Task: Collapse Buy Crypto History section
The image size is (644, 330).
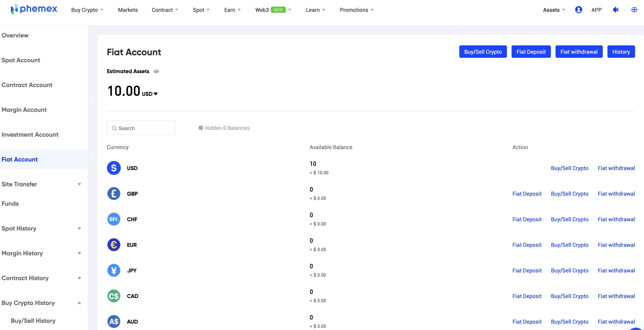Action: pyautogui.click(x=79, y=303)
